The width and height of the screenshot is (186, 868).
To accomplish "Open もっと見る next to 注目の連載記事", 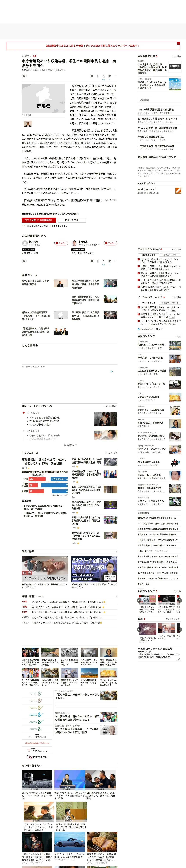I will (x=176, y=56).
